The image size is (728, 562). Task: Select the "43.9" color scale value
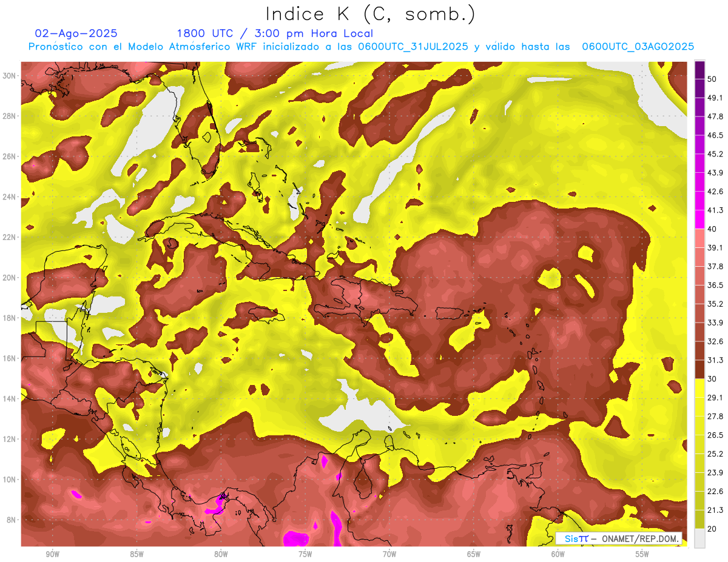[715, 173]
